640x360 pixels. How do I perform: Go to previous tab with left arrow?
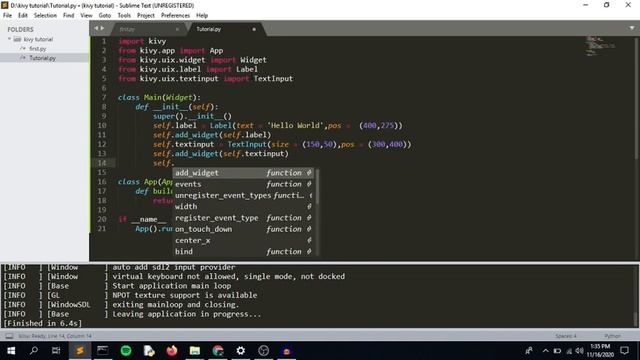pyautogui.click(x=96, y=28)
